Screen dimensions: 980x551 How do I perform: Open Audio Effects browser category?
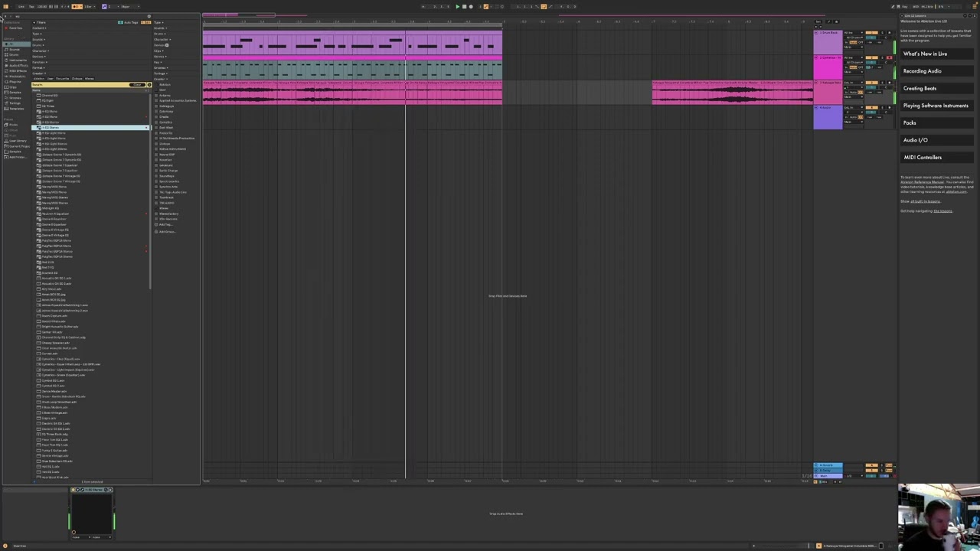[17, 66]
